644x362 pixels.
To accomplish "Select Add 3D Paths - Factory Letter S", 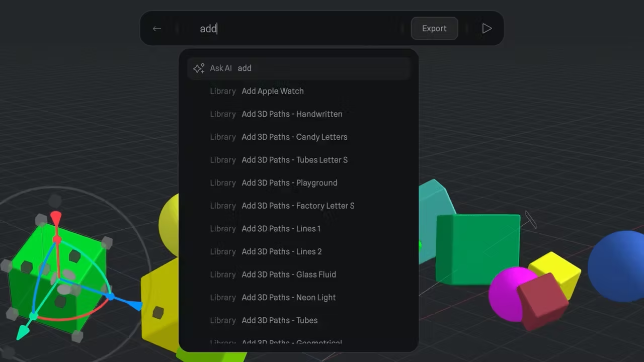I will pyautogui.click(x=298, y=206).
